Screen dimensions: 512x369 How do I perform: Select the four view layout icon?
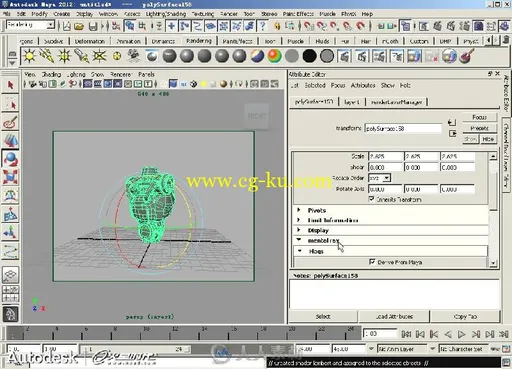[x=10, y=294]
